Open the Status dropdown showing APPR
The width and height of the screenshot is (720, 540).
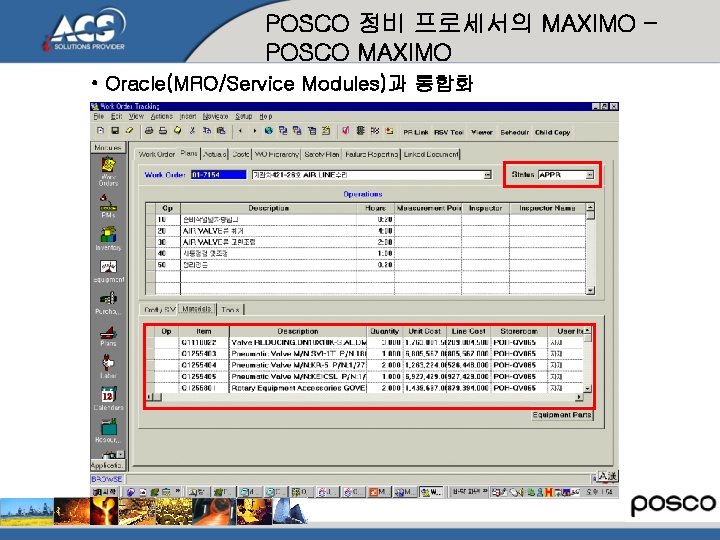[x=590, y=174]
